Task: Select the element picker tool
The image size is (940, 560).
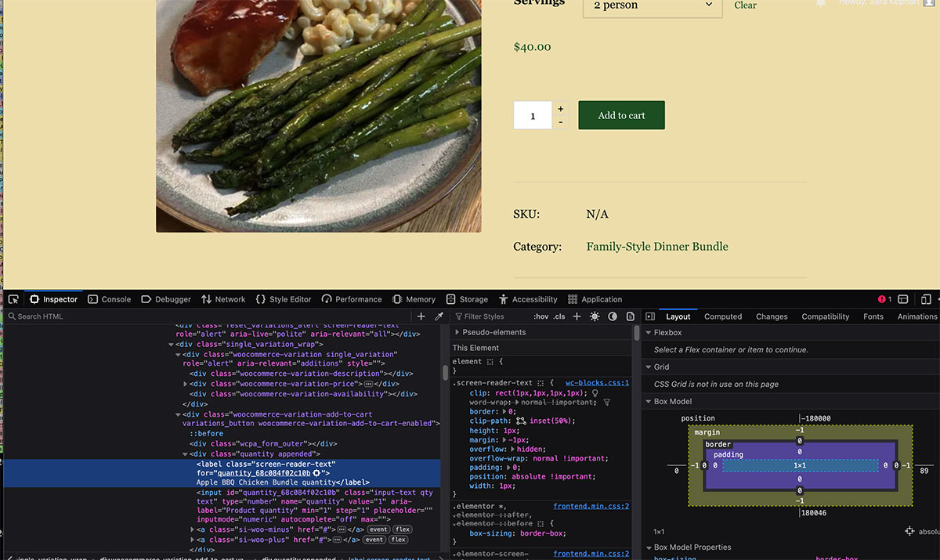Action: pyautogui.click(x=13, y=299)
